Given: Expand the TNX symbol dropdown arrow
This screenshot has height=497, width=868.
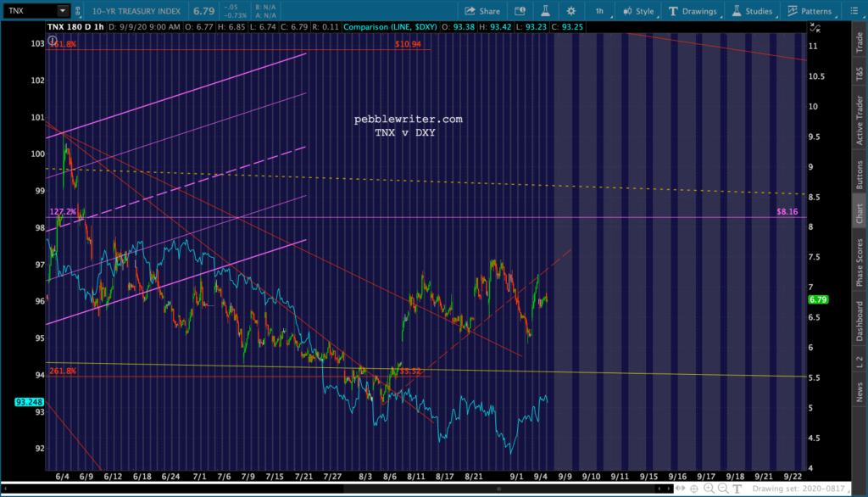Looking at the screenshot, I should point(63,11).
